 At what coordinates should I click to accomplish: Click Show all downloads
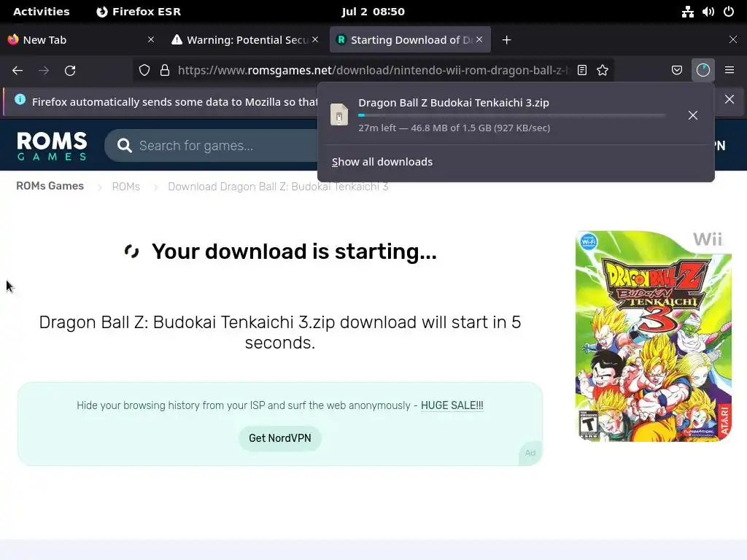click(382, 162)
